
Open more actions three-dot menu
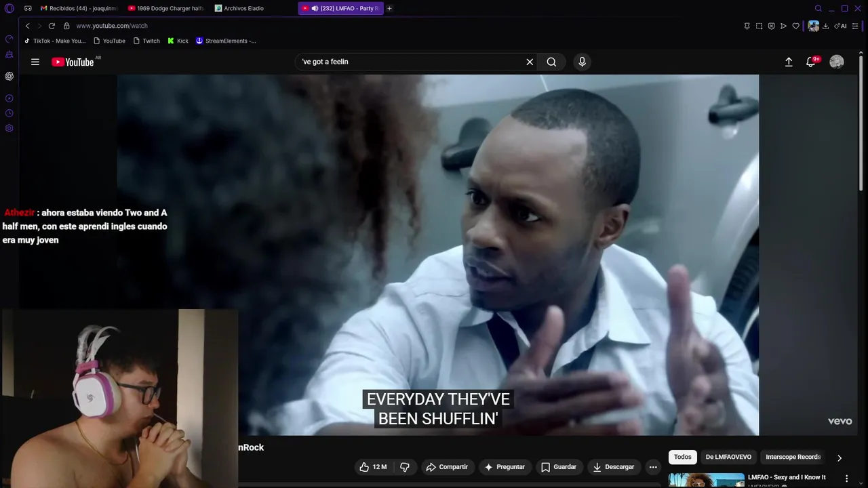pos(653,467)
